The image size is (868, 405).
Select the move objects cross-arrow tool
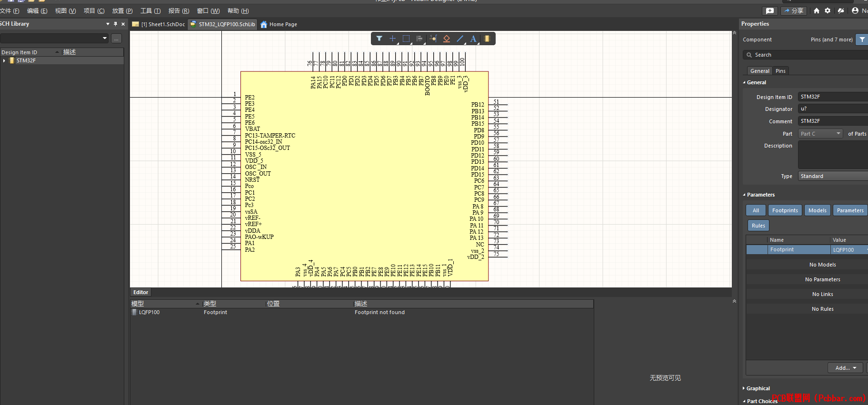[x=392, y=39]
